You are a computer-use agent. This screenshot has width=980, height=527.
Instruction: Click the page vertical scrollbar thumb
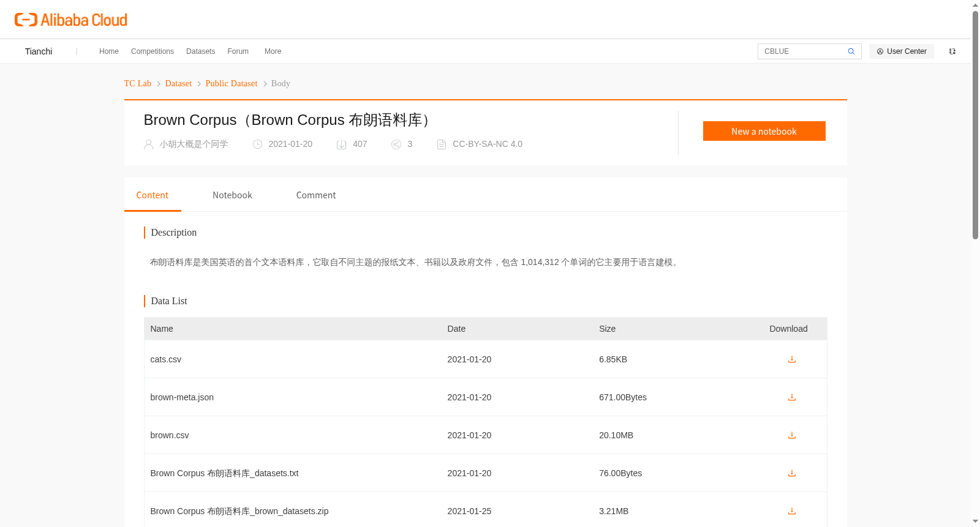(975, 125)
